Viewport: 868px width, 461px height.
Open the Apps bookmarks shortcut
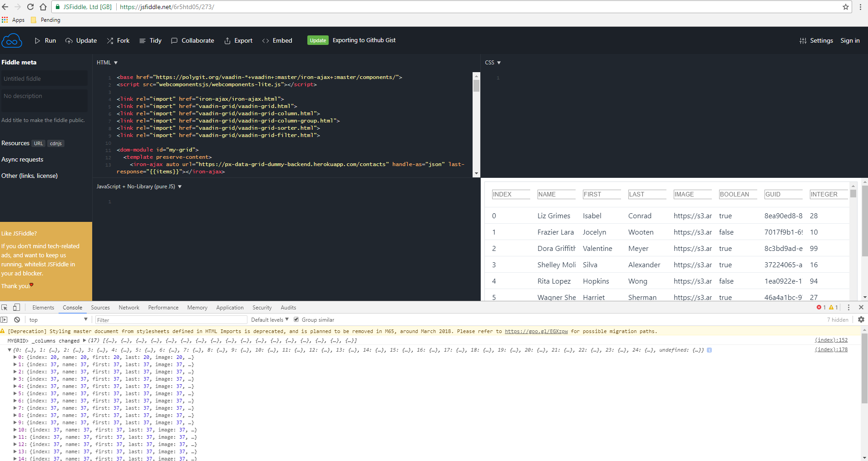(x=13, y=20)
